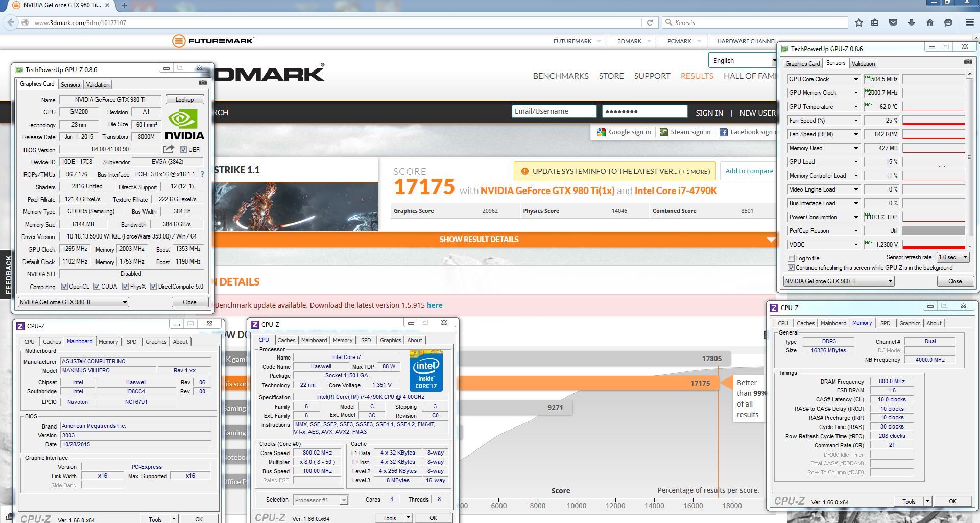980x523 pixels.
Task: Click the Facebook sign in icon
Action: 724,132
